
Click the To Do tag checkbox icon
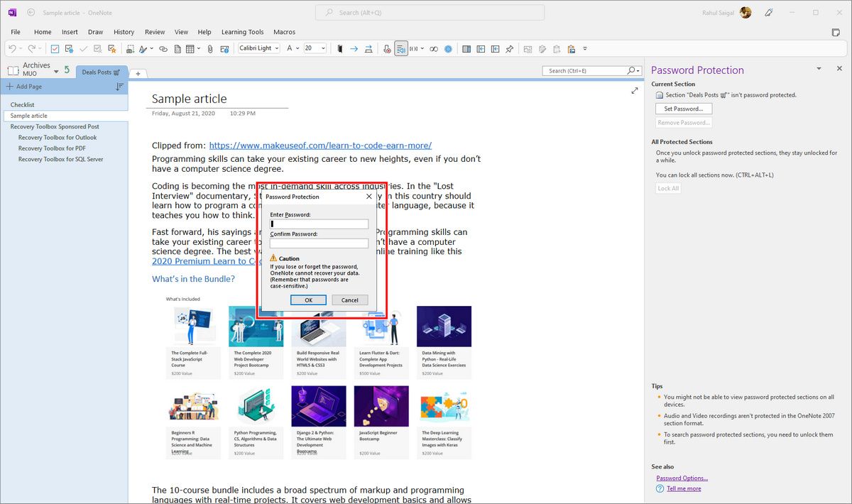click(55, 49)
